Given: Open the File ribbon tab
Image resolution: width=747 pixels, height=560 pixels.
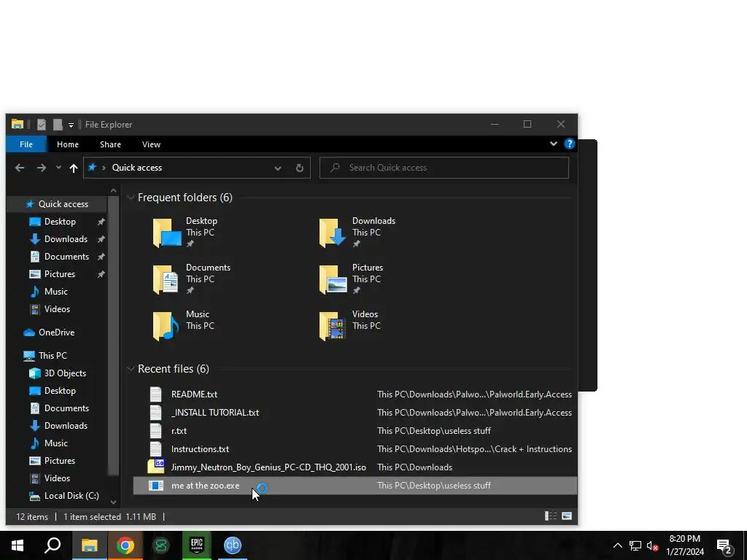Looking at the screenshot, I should (26, 144).
